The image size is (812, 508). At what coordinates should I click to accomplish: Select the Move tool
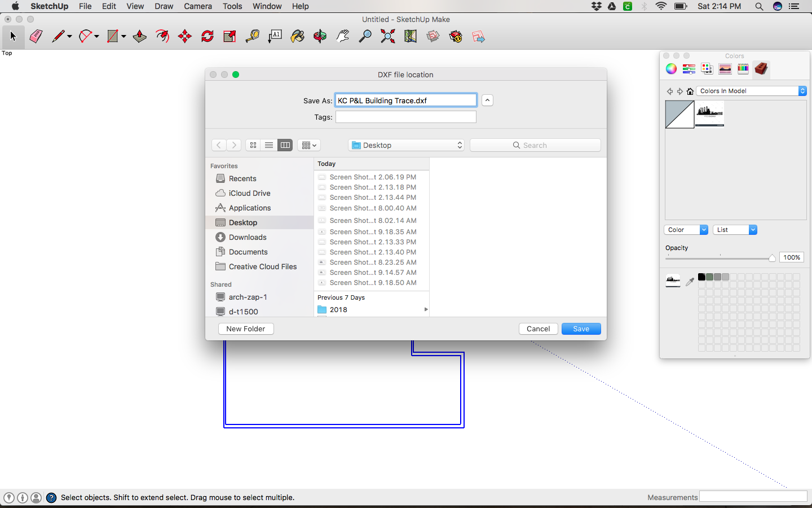tap(185, 37)
